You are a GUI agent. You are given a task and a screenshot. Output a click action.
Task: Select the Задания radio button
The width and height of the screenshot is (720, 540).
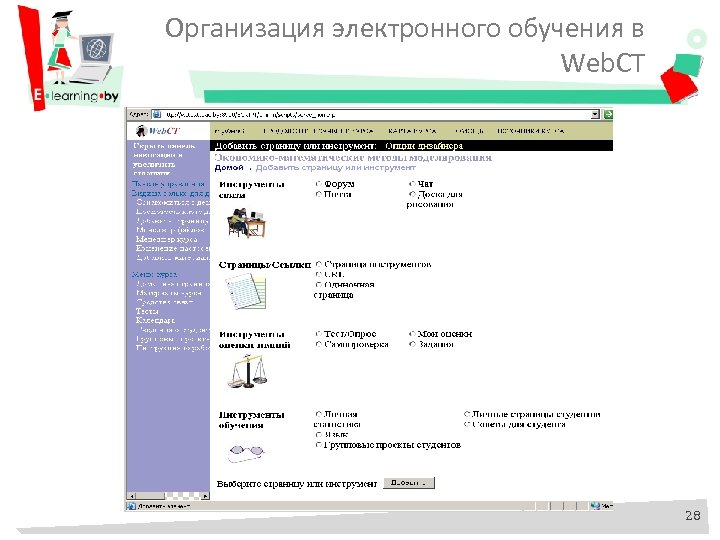pyautogui.click(x=412, y=344)
